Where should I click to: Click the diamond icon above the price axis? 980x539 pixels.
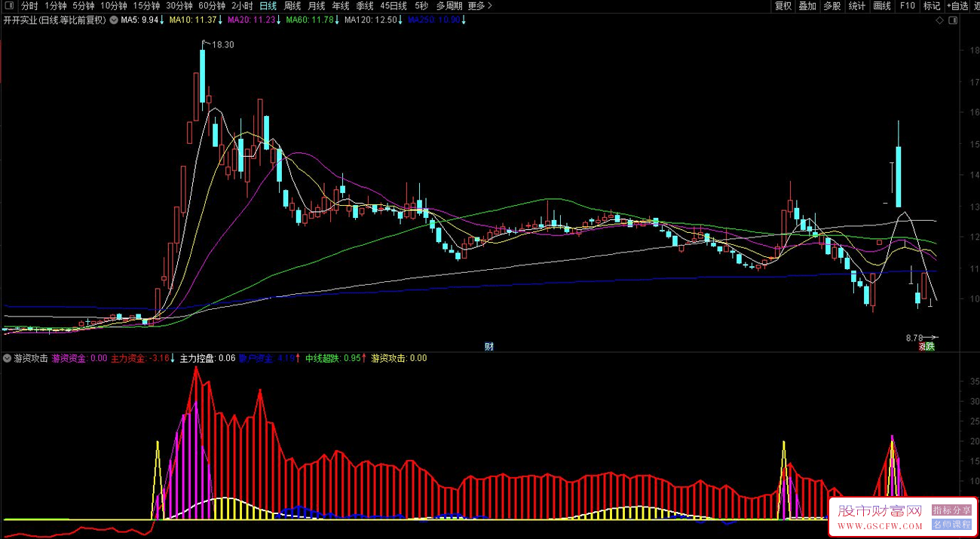coord(938,20)
